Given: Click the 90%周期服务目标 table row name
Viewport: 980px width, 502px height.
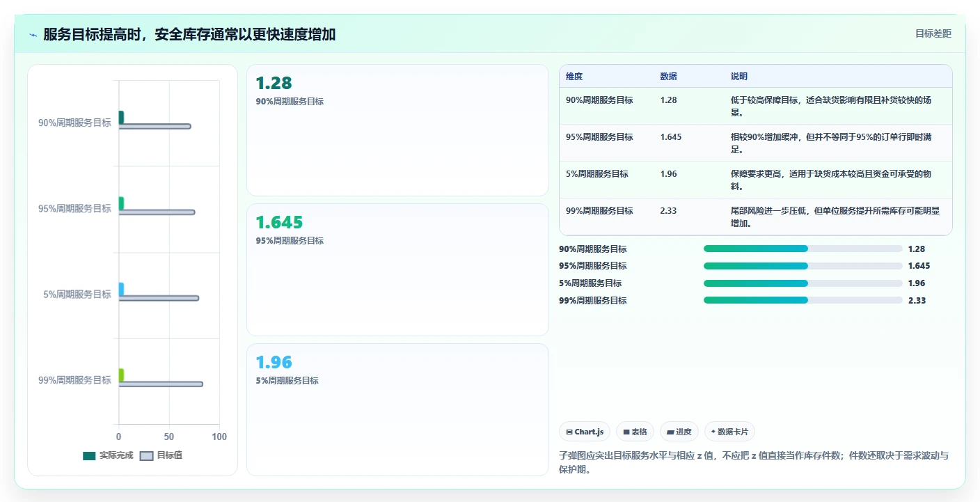Looking at the screenshot, I should click(599, 100).
